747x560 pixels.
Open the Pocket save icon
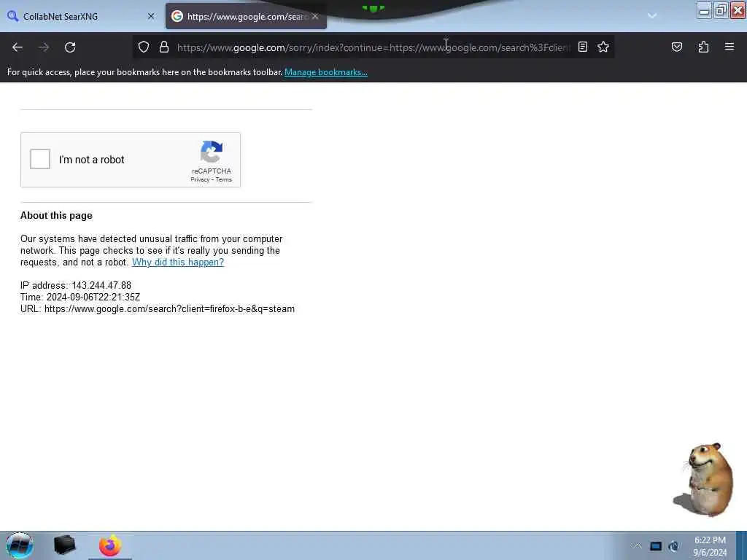(x=677, y=47)
